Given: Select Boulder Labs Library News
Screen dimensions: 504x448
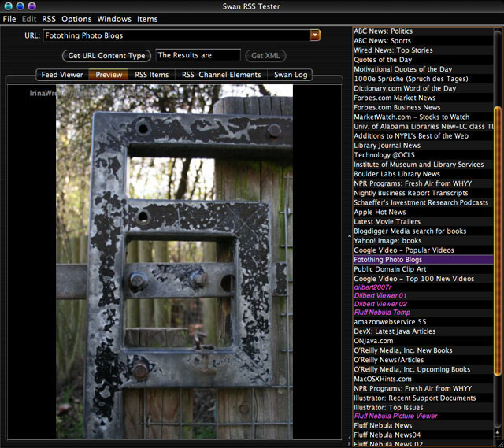Looking at the screenshot, I should [423, 174].
